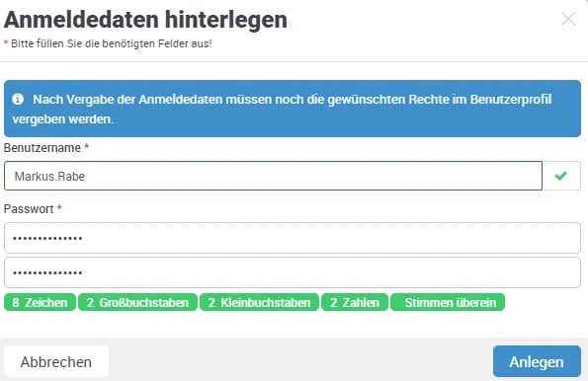588x381 pixels.
Task: Click the '2 Zahlen' badge
Action: click(x=355, y=302)
